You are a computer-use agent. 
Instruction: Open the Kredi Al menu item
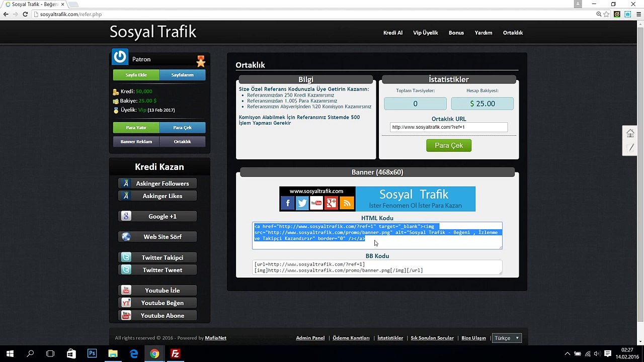click(393, 33)
